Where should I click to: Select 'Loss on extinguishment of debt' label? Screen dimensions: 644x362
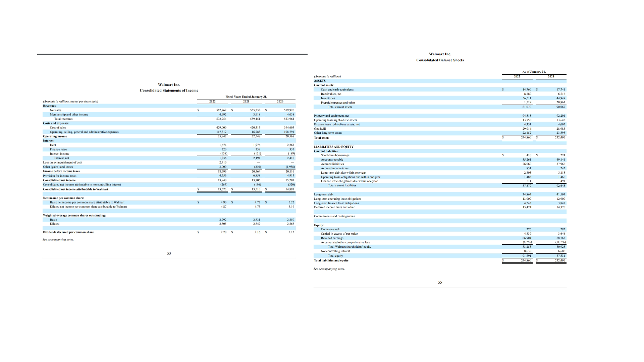[62, 163]
